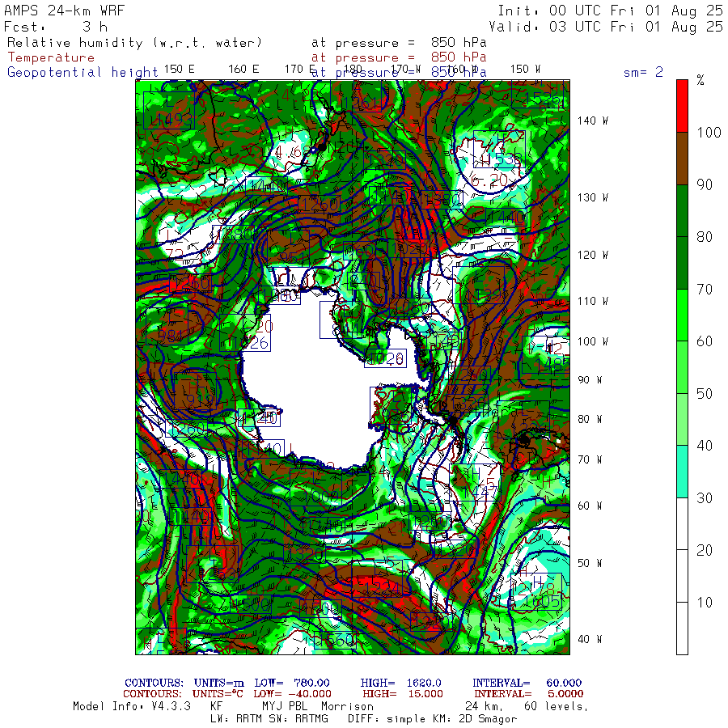The width and height of the screenshot is (728, 728).
Task: Click the boxed '1447' high label on the map
Action: click(476, 482)
